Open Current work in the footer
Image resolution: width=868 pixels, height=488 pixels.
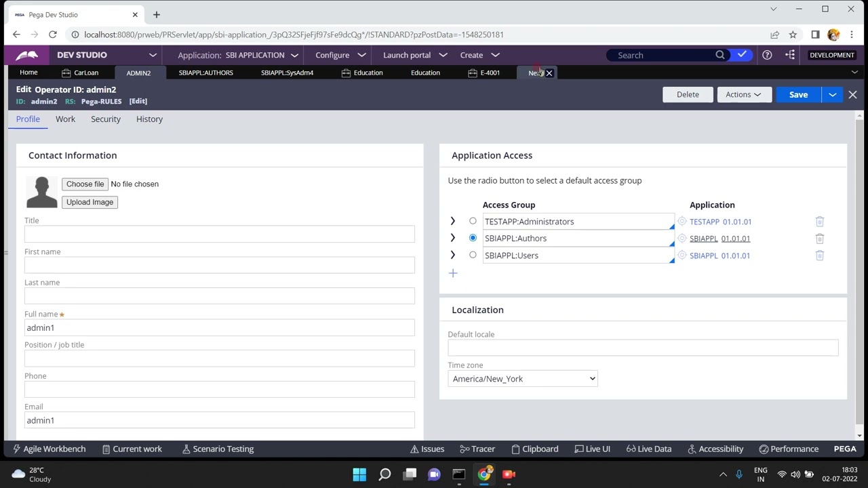[x=132, y=449]
